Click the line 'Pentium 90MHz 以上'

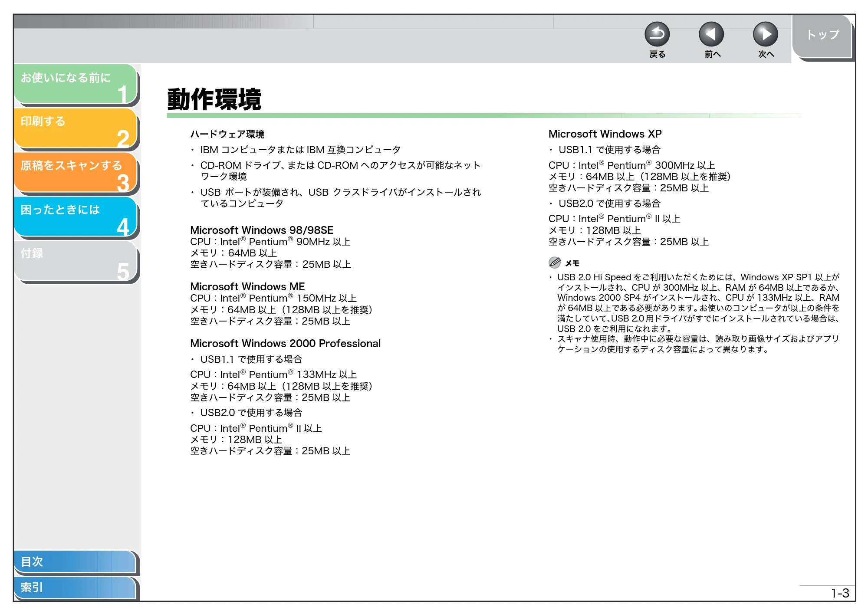pyautogui.click(x=270, y=242)
